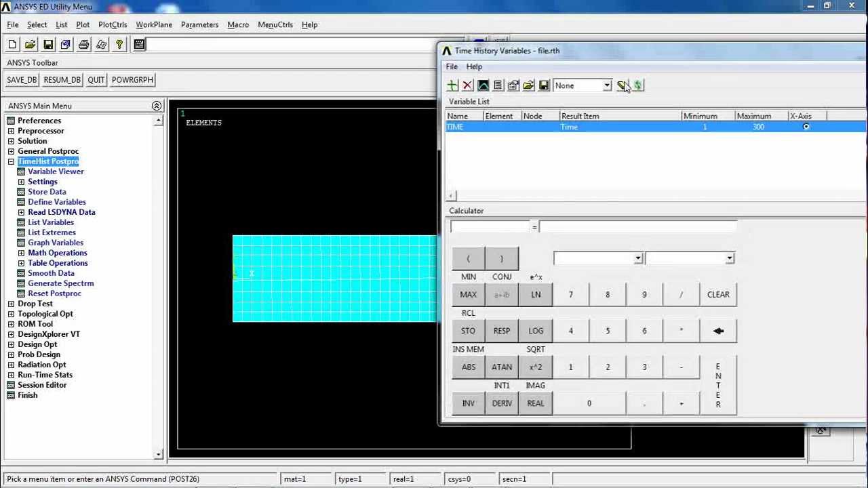Import data with folder icon in Time History window
The image size is (868, 488).
tap(528, 85)
